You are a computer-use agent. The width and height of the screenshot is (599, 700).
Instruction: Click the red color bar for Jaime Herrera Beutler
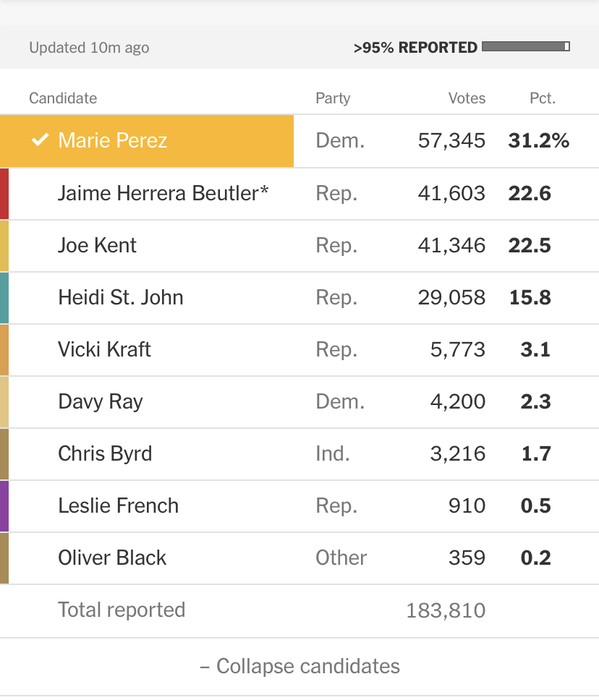(x=4, y=194)
